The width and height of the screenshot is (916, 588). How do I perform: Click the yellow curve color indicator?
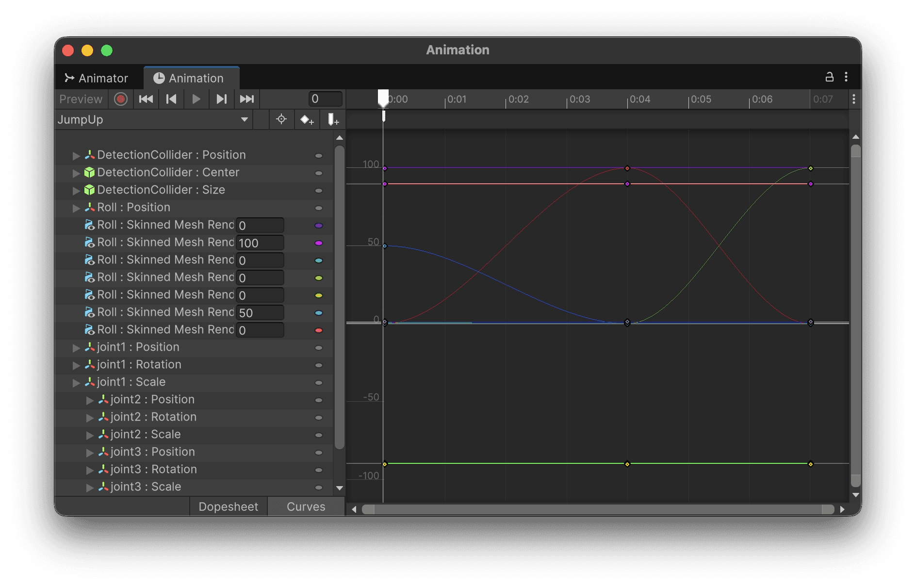tap(319, 295)
